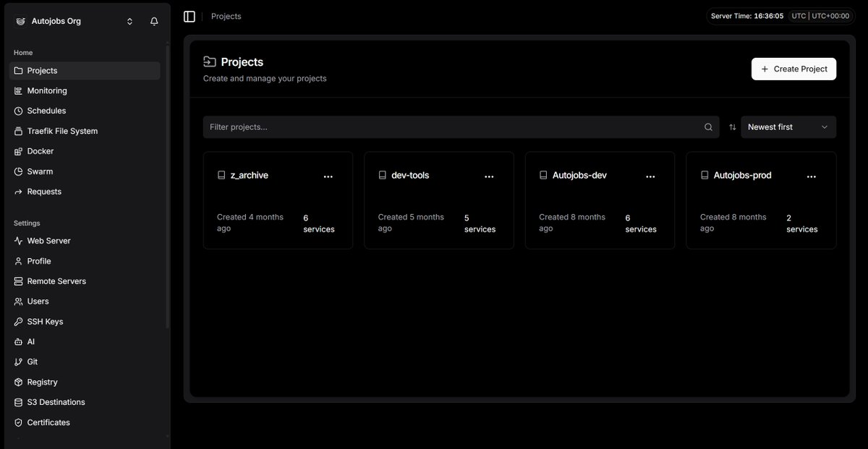Click the Projects breadcrumb
This screenshot has height=449, width=868.
tap(226, 16)
